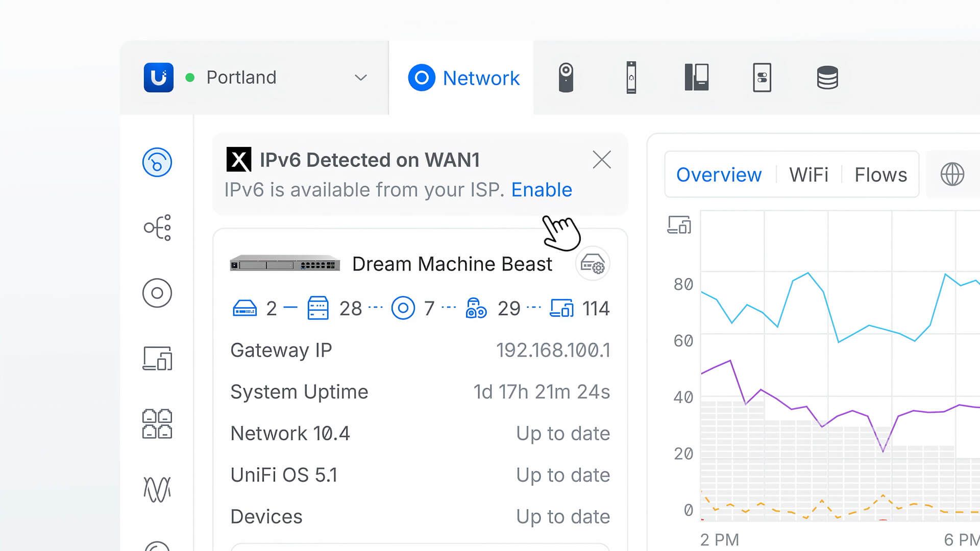Click the access point icon showing 7
The height and width of the screenshot is (551, 980).
point(403,308)
